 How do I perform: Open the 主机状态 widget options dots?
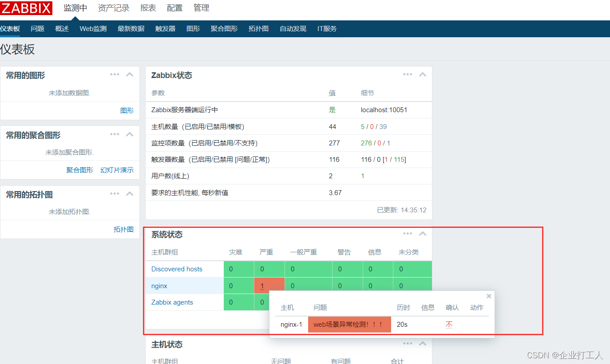click(x=408, y=344)
